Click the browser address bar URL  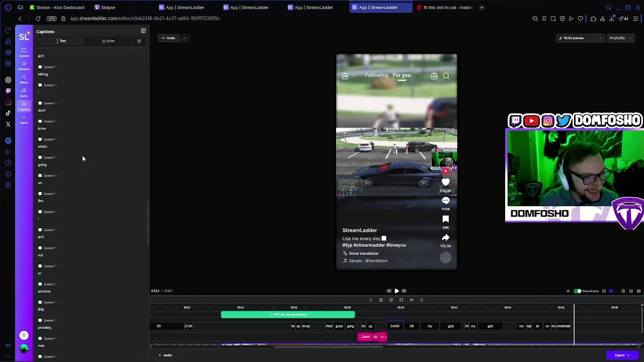(145, 19)
